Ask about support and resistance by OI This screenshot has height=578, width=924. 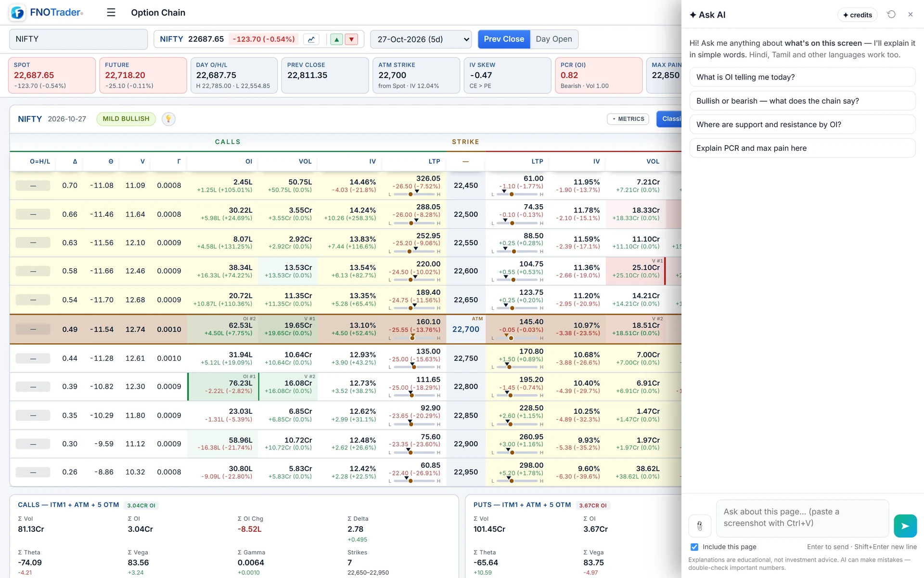click(802, 124)
